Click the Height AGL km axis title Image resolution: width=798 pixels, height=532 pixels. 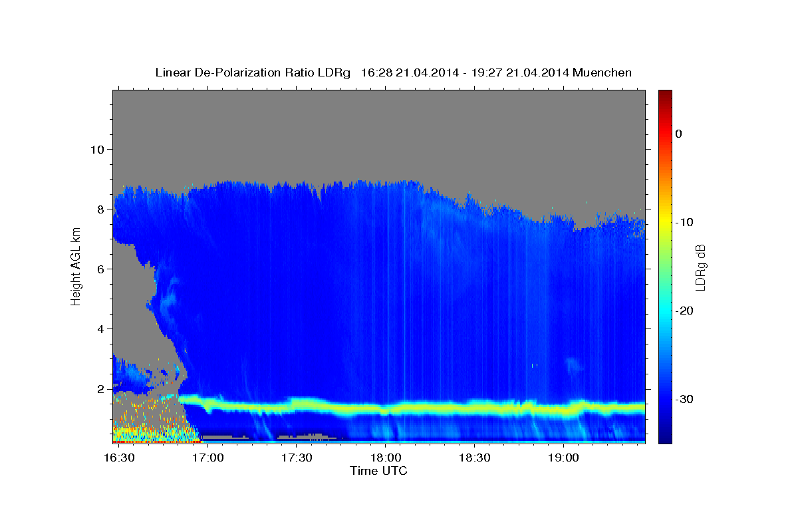click(x=76, y=266)
